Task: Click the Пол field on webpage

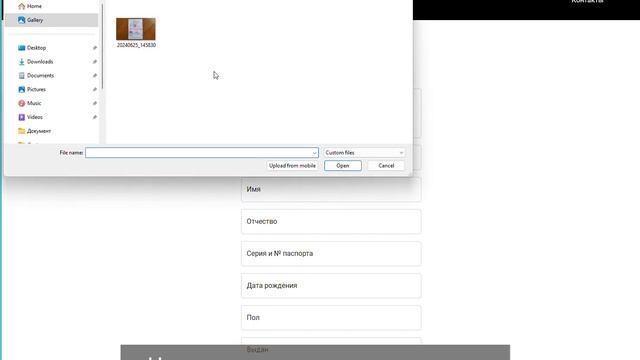Action: tap(331, 318)
